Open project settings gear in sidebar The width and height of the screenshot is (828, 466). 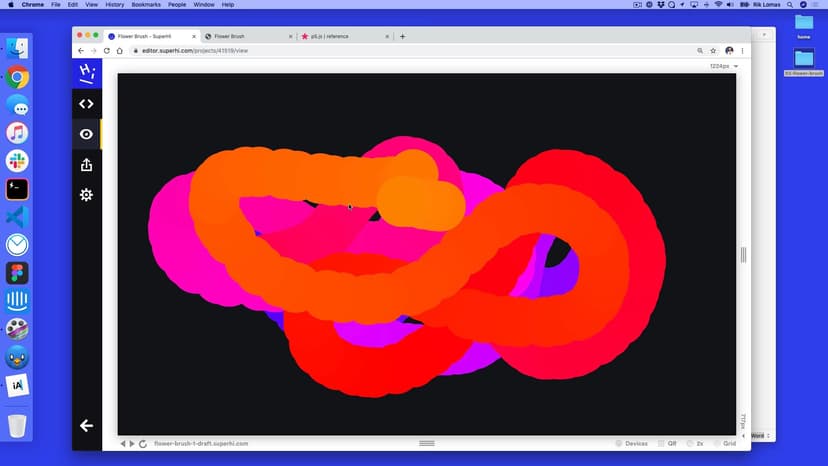pos(86,195)
